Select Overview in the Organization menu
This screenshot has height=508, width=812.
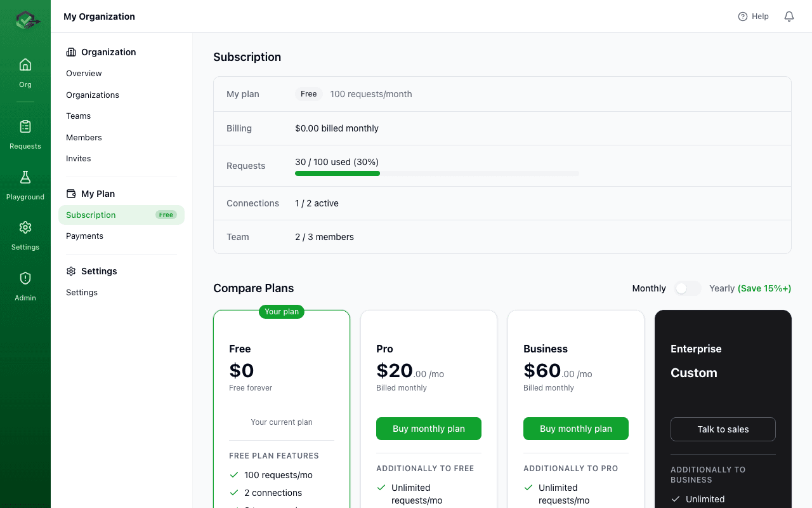pyautogui.click(x=83, y=73)
